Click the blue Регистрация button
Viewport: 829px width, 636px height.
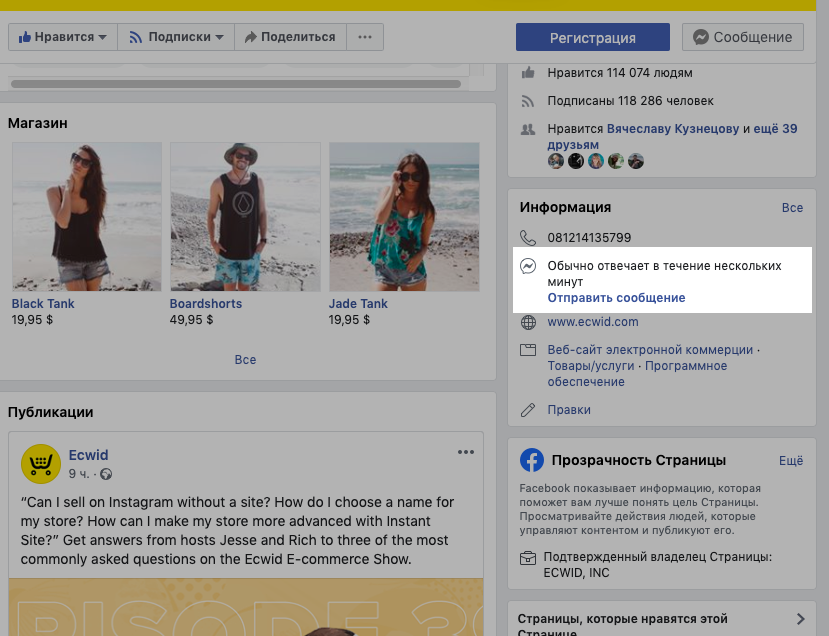[593, 37]
